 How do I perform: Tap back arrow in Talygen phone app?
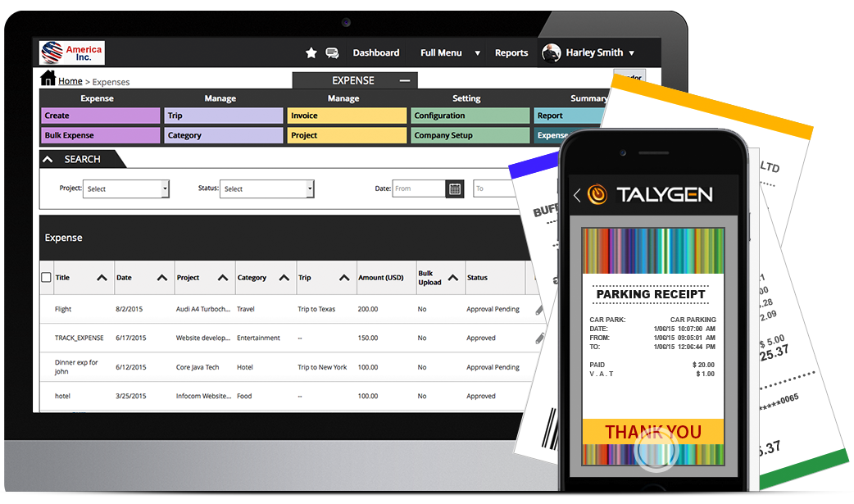577,195
